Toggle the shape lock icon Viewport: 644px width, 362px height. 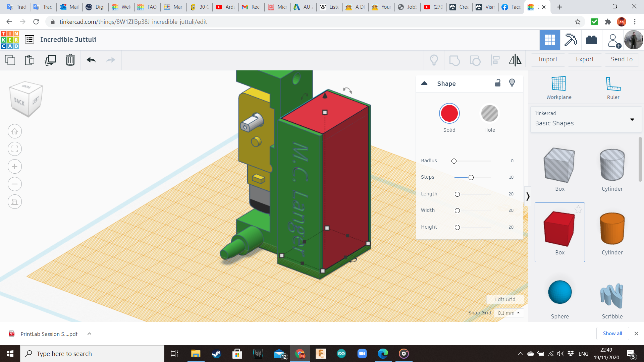[498, 83]
